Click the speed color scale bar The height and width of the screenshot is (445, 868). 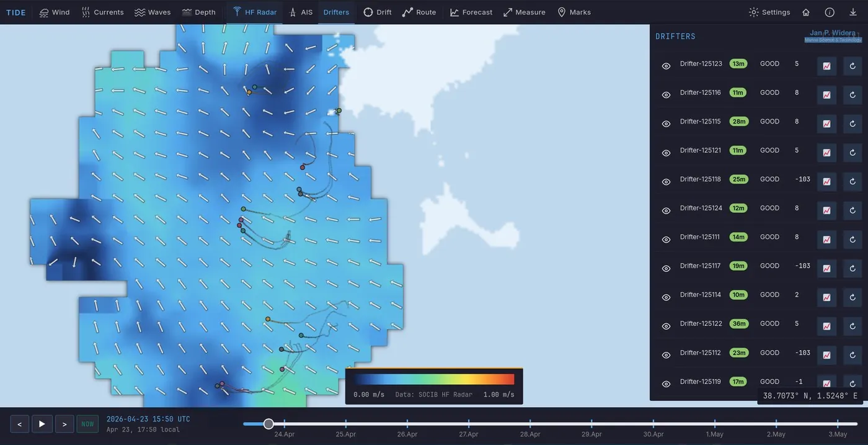[434, 379]
